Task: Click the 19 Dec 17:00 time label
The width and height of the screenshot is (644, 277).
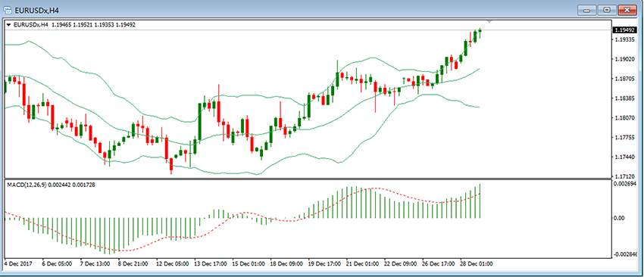Action: 325,263
